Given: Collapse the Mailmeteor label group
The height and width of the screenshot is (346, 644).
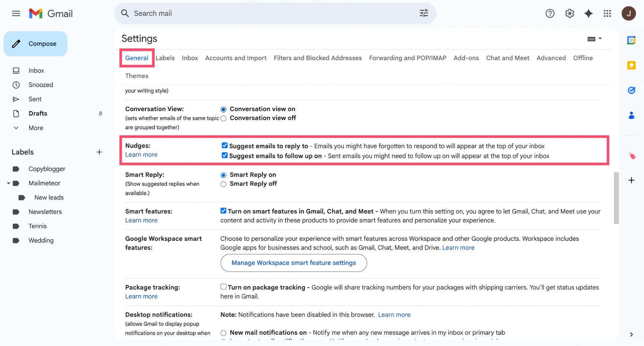Looking at the screenshot, I should [x=8, y=183].
